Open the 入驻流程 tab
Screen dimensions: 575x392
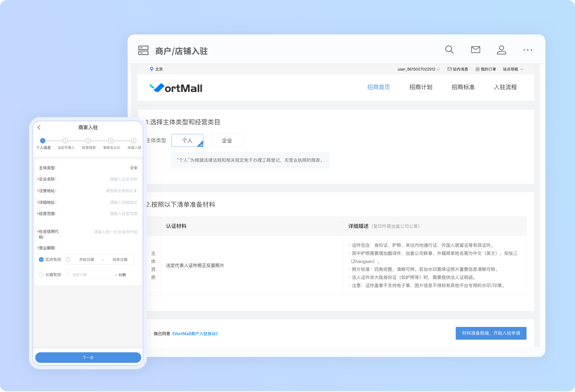(505, 87)
